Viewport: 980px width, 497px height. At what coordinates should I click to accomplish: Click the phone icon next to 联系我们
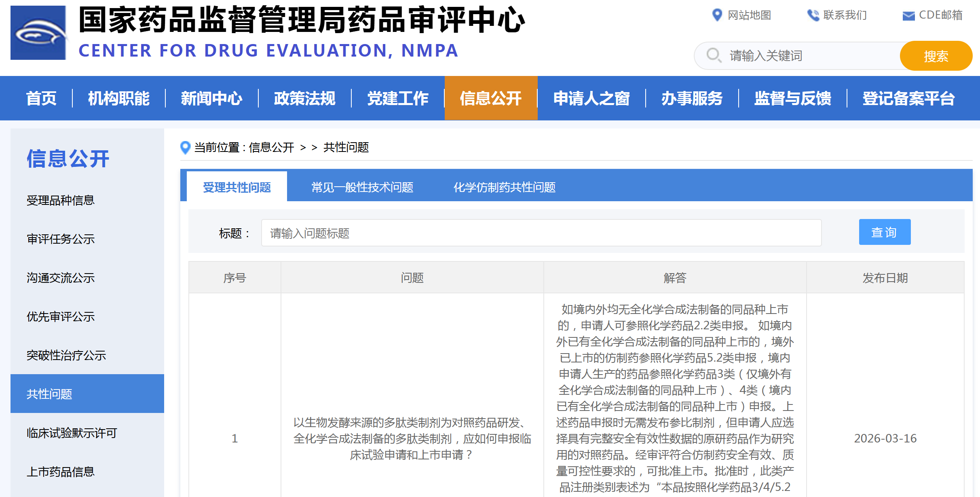(813, 15)
